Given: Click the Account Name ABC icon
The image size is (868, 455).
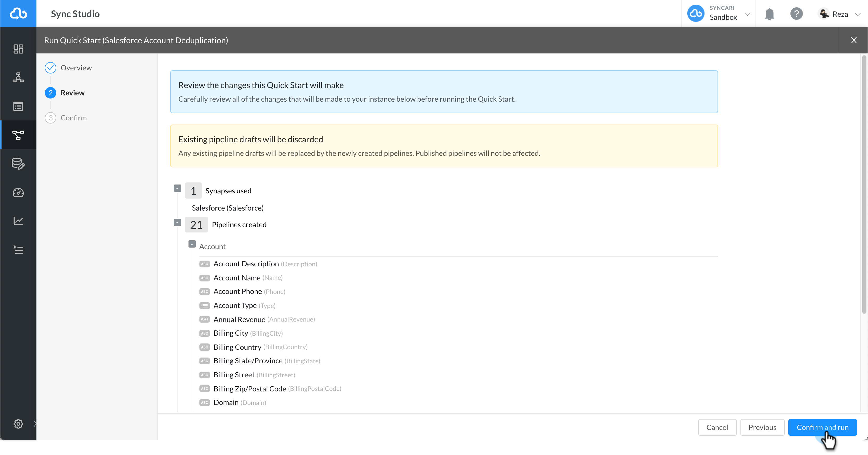Looking at the screenshot, I should 204,278.
